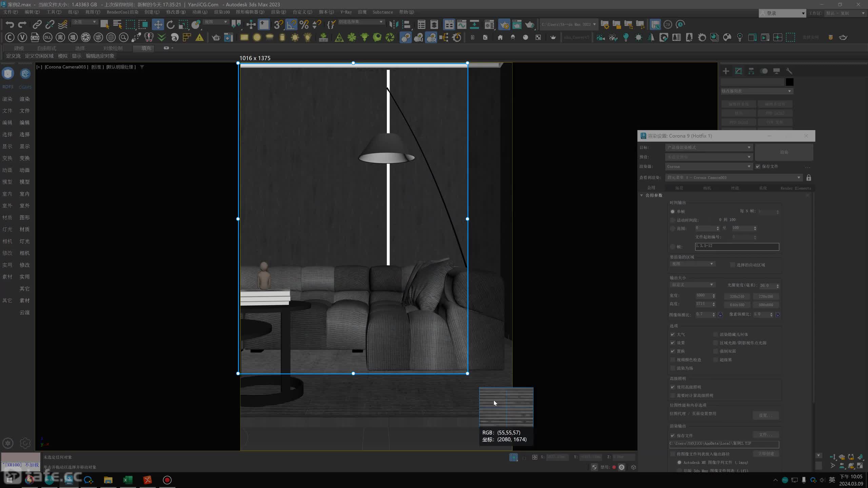Screen dimensions: 868x488
Task: Open the 登录 sign-in dropdown
Action: point(782,13)
